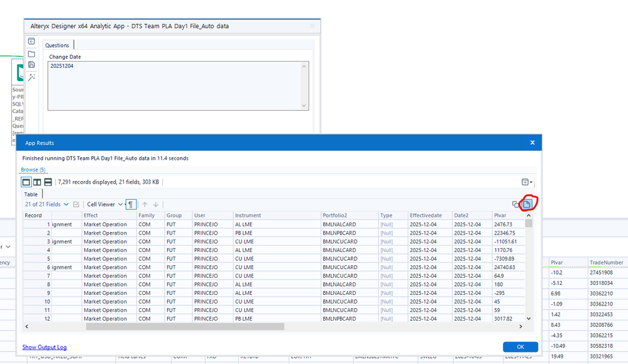Click records displayed summary text
This screenshot has width=628, height=364.
pos(109,182)
